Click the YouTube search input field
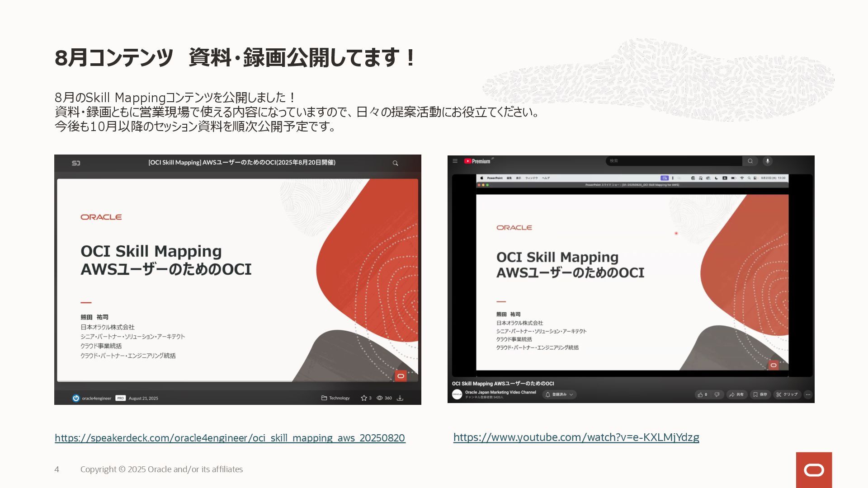This screenshot has height=488, width=868. 674,161
